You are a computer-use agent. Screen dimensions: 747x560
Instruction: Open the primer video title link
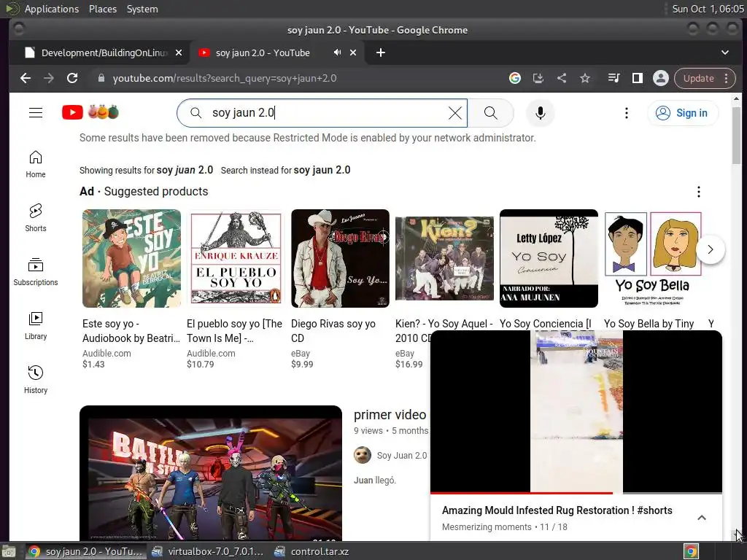[x=390, y=415]
